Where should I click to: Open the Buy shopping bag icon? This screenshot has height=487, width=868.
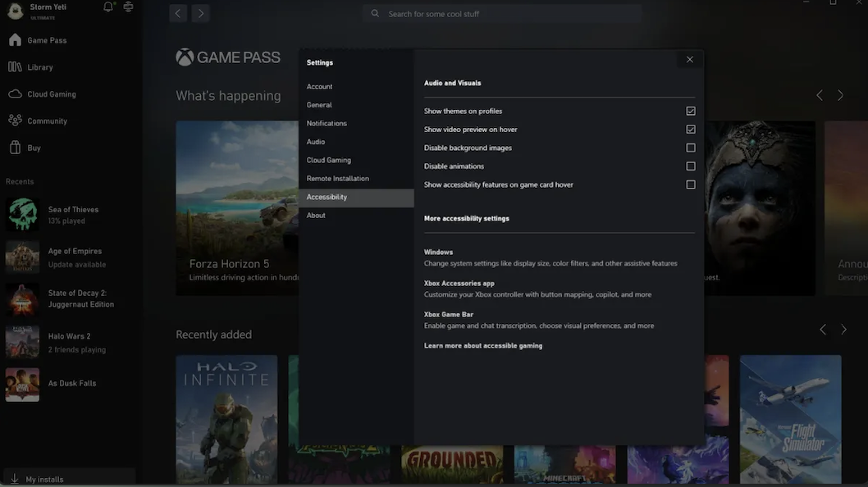[15, 148]
